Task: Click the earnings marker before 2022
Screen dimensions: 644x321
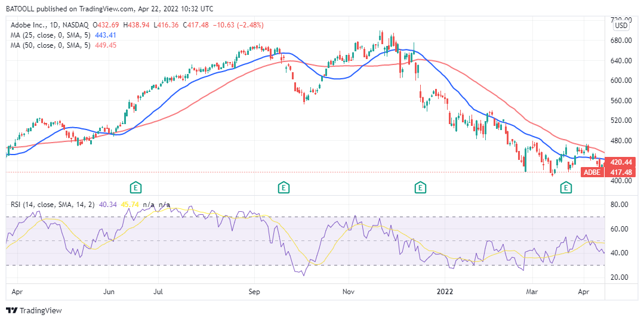Action: click(420, 188)
